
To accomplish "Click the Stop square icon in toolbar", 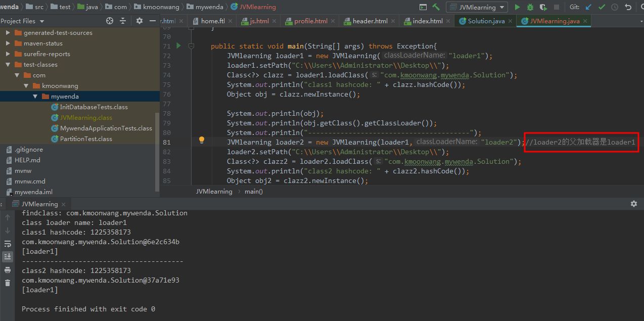I will [557, 7].
